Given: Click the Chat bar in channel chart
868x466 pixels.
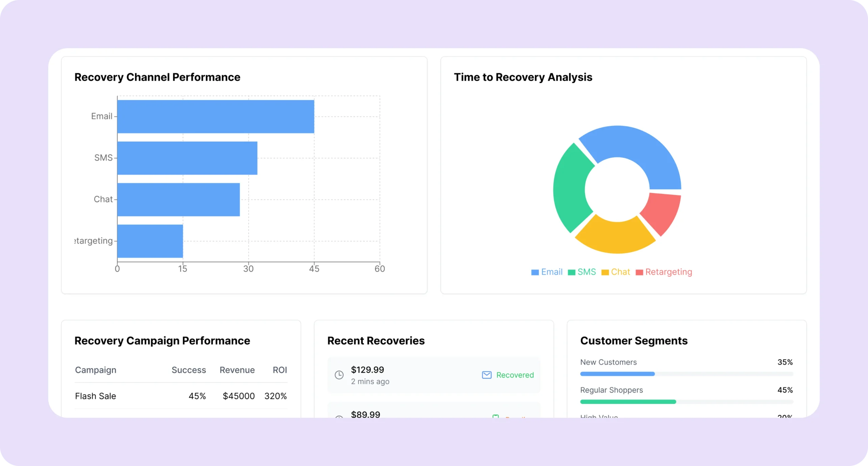Looking at the screenshot, I should click(x=178, y=200).
